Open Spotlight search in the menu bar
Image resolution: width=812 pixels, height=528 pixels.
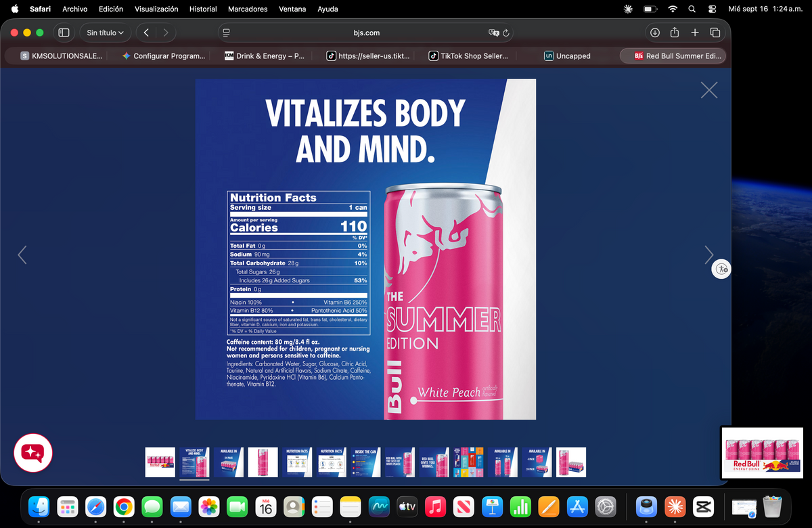point(692,9)
